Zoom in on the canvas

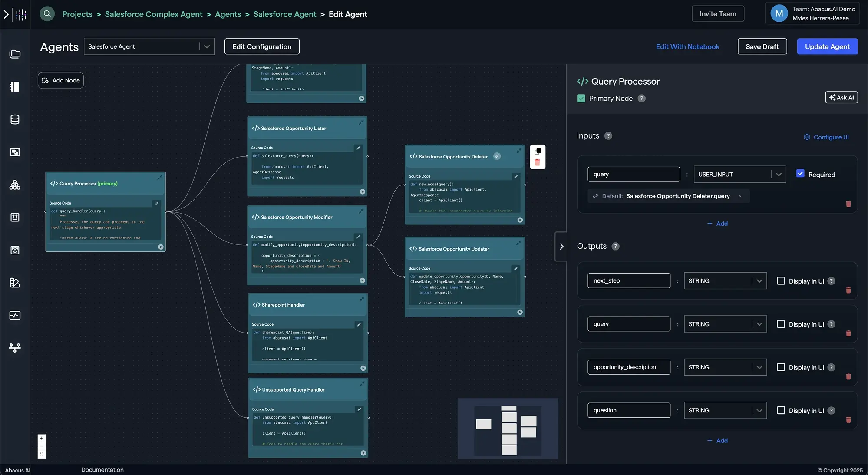pyautogui.click(x=42, y=438)
